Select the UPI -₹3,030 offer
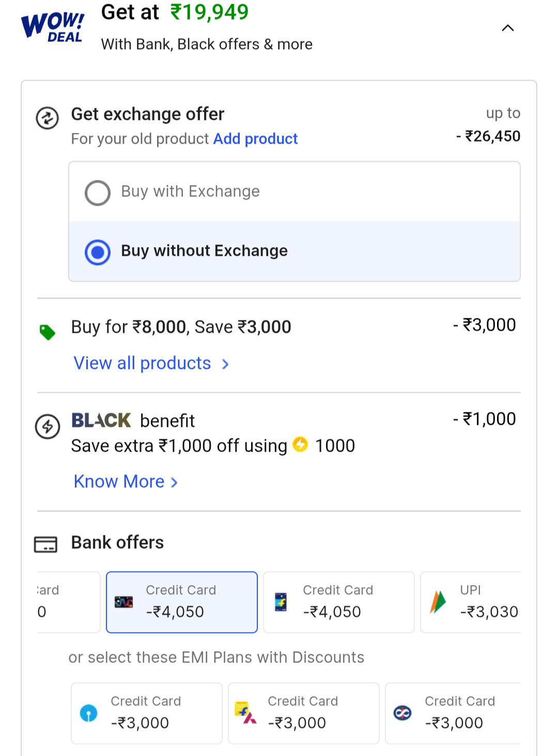The width and height of the screenshot is (558, 756). pyautogui.click(x=471, y=602)
